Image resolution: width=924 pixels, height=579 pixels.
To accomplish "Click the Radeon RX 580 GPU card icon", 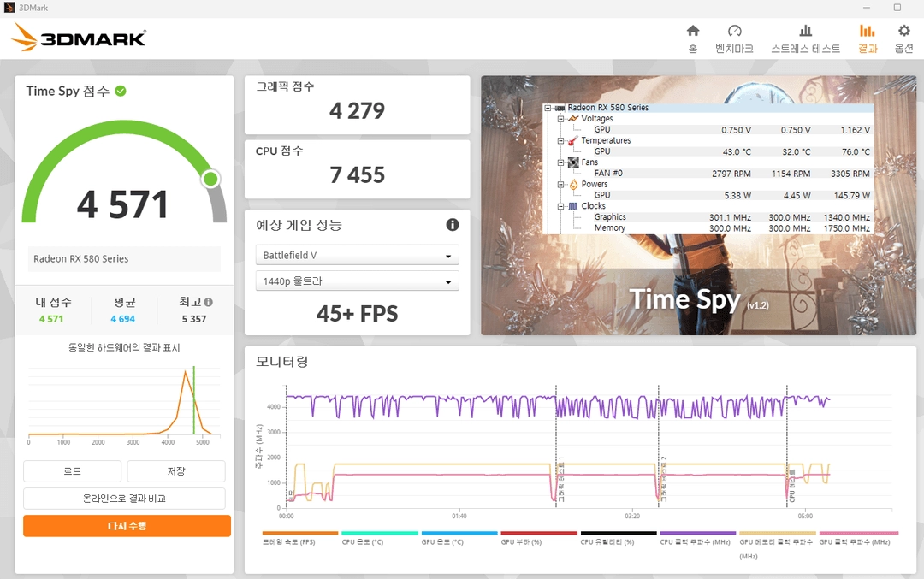I will point(560,108).
